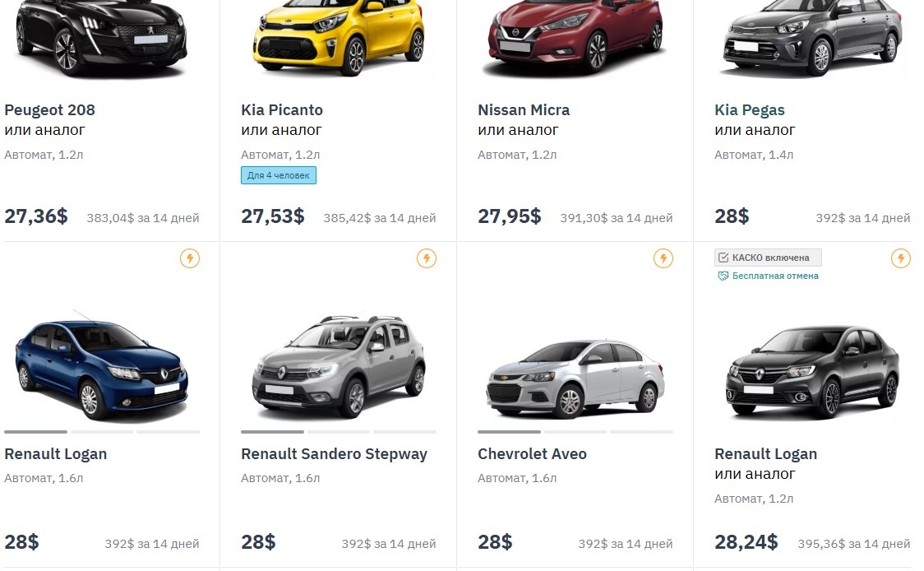
Task: Click the third slide bar under Chevrolet Aveo image
Action: (642, 431)
